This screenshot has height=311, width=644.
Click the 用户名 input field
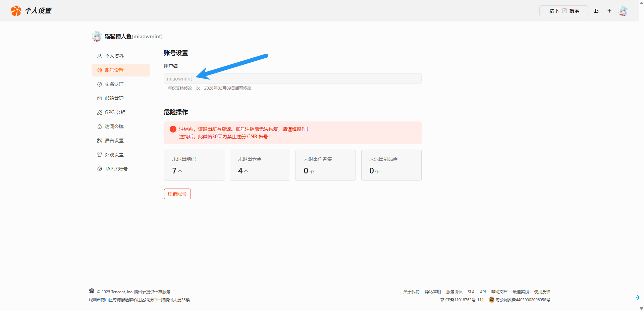pyautogui.click(x=292, y=79)
